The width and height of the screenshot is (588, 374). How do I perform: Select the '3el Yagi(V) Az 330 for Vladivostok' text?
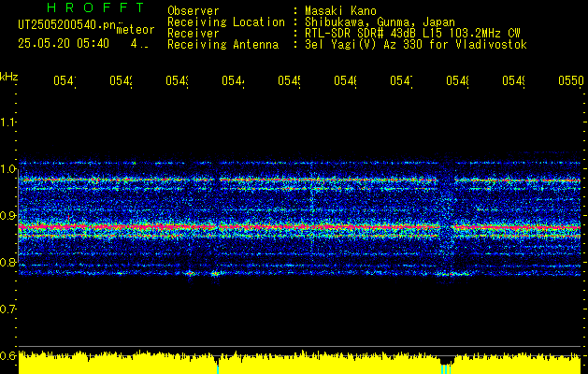pos(416,45)
